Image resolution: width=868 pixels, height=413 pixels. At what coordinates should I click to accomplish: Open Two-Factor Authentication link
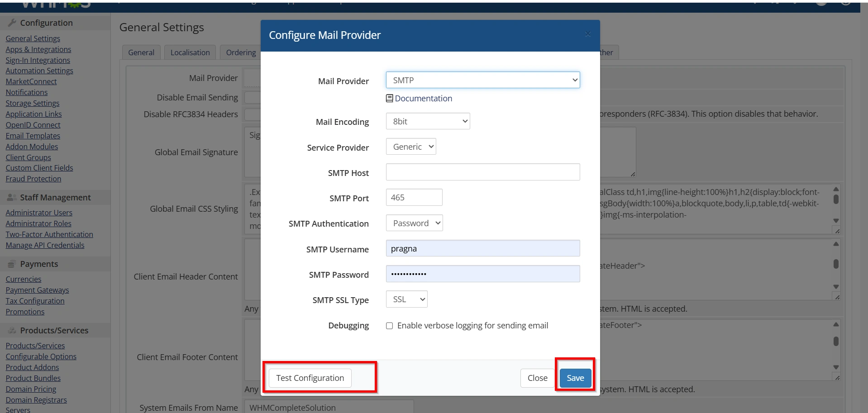(x=49, y=234)
